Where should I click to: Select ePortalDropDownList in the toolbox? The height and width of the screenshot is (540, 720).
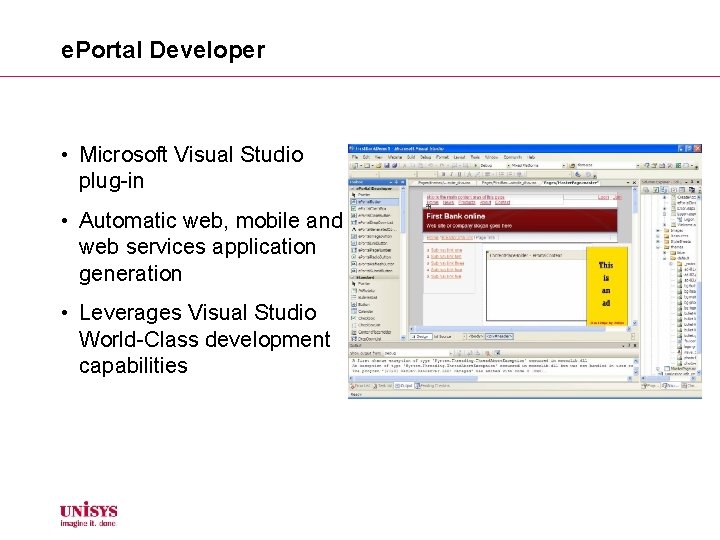click(x=374, y=222)
